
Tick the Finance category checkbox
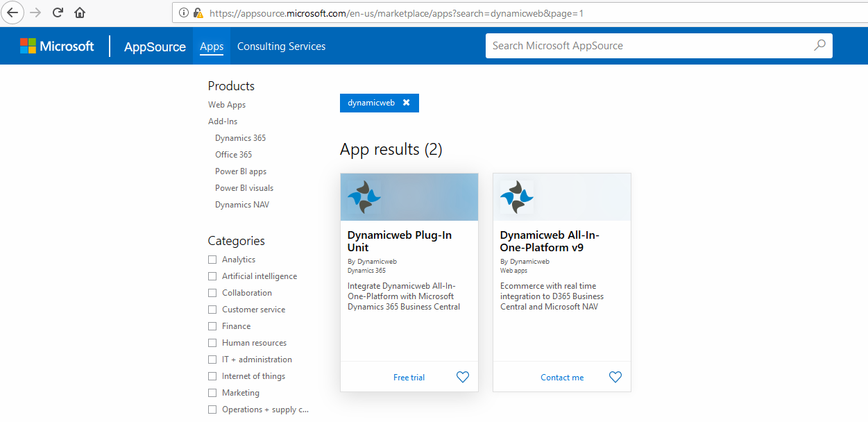(x=212, y=326)
